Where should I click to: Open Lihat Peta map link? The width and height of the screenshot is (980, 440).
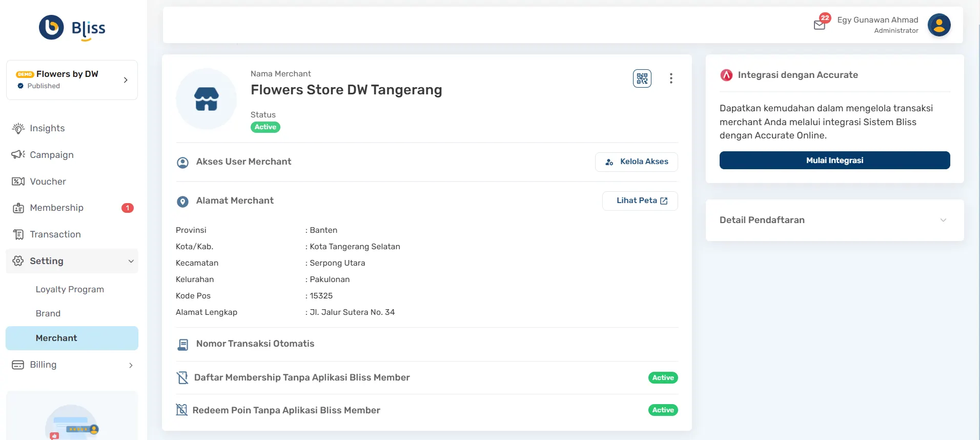click(x=640, y=201)
